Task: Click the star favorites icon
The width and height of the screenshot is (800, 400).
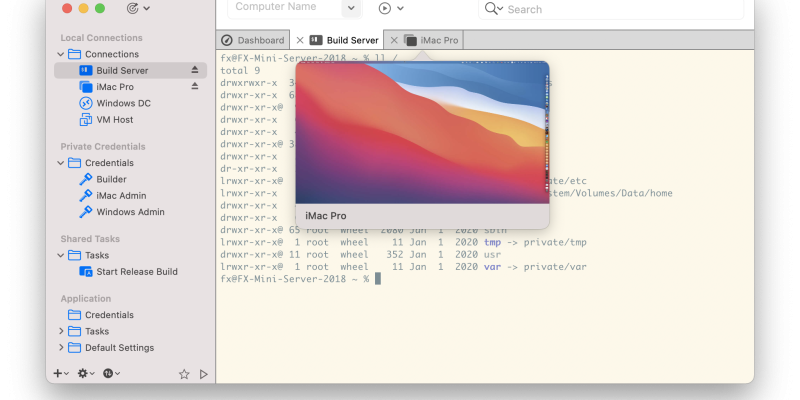Action: click(184, 374)
